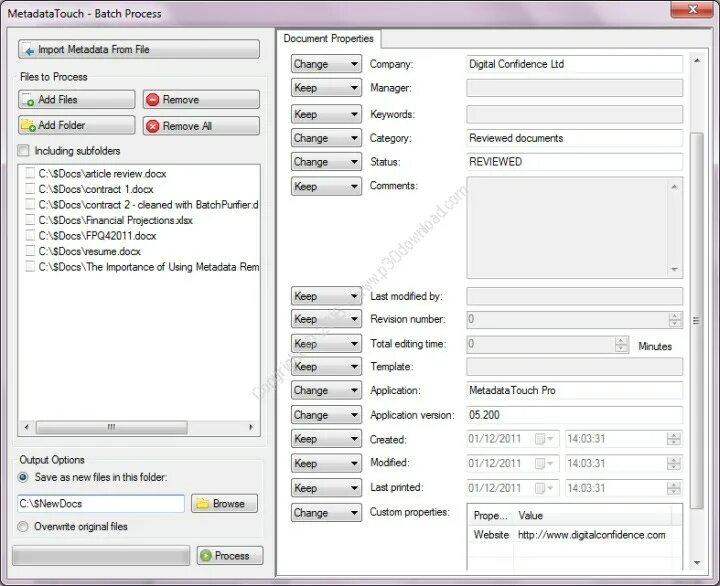
Task: Open the Last printed date calendar picker
Action: pyautogui.click(x=545, y=488)
